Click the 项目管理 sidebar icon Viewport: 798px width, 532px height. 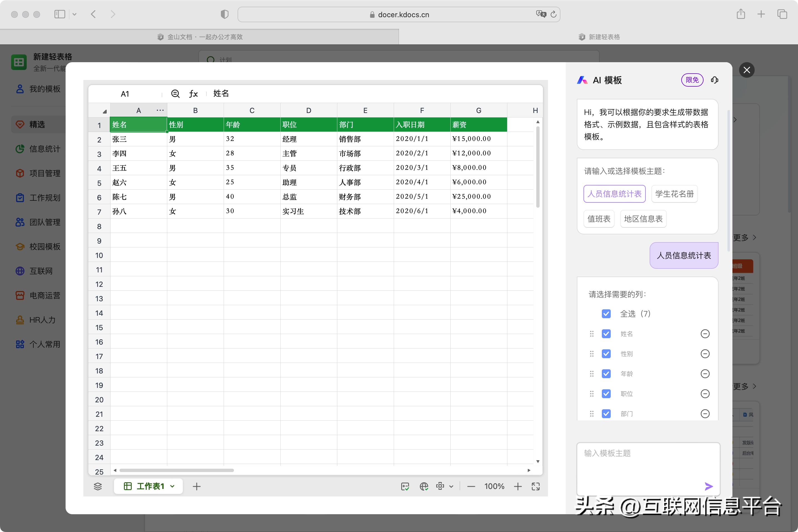[x=20, y=173]
